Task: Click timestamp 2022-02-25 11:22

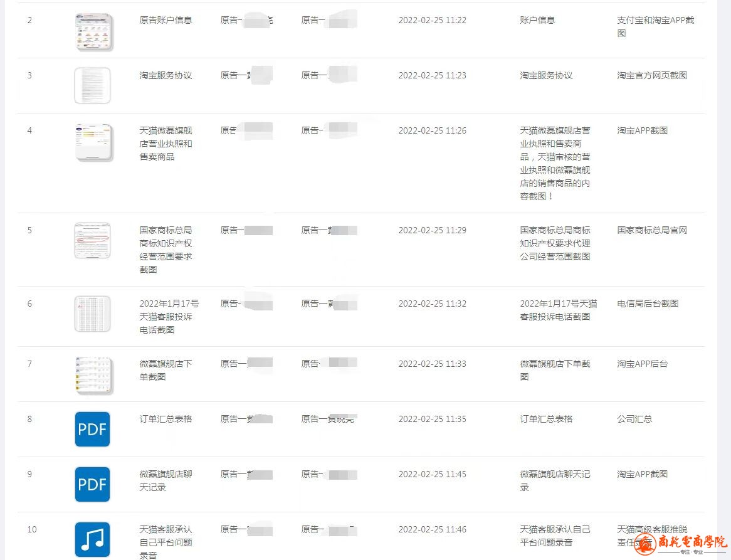Action: (432, 20)
